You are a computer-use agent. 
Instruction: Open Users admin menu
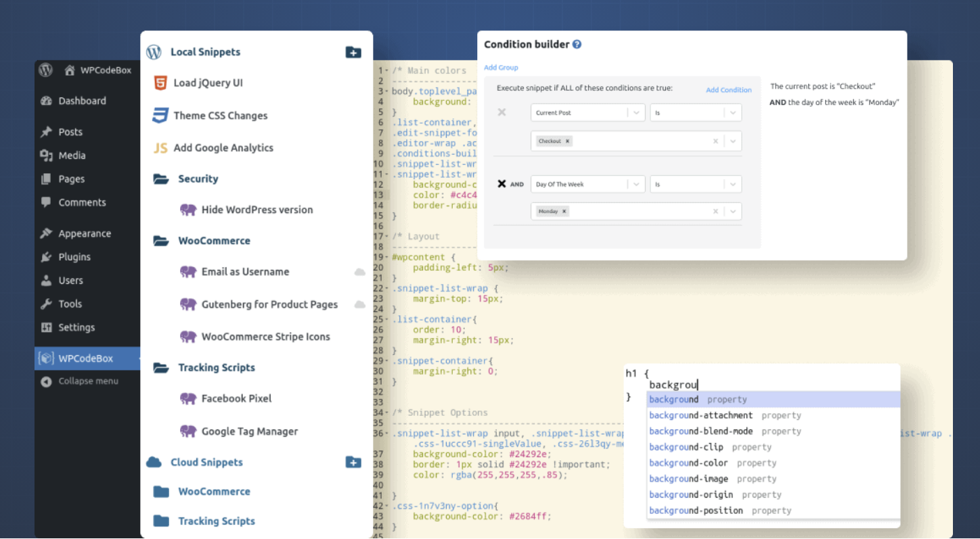pyautogui.click(x=70, y=281)
